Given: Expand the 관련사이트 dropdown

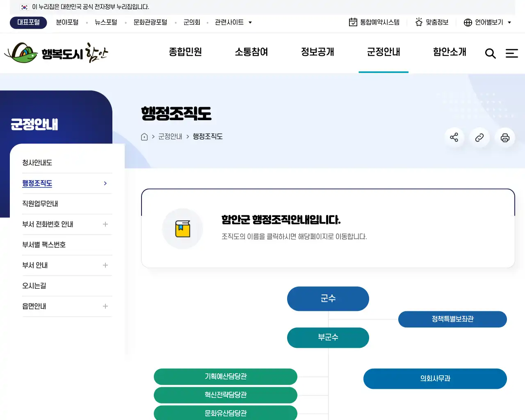Looking at the screenshot, I should 233,22.
